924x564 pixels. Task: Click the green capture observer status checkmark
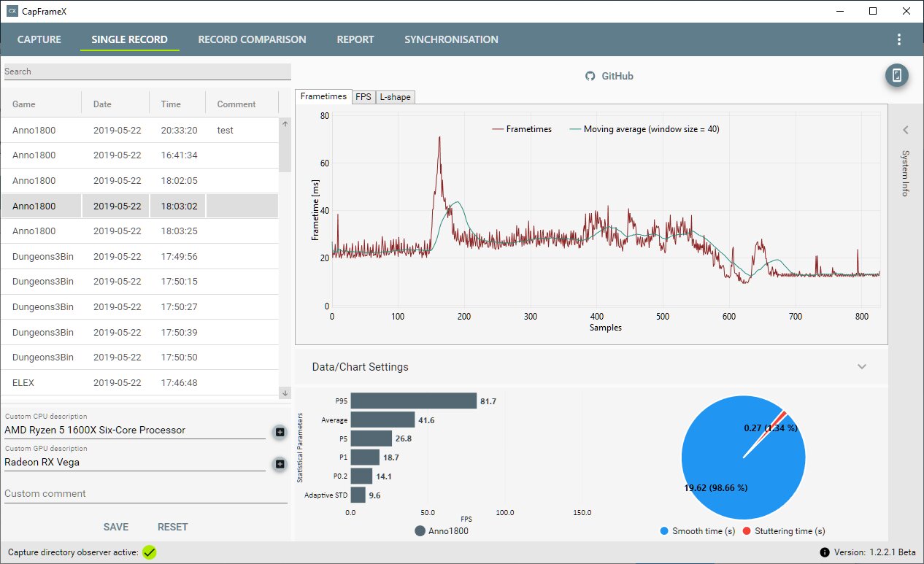click(x=150, y=552)
